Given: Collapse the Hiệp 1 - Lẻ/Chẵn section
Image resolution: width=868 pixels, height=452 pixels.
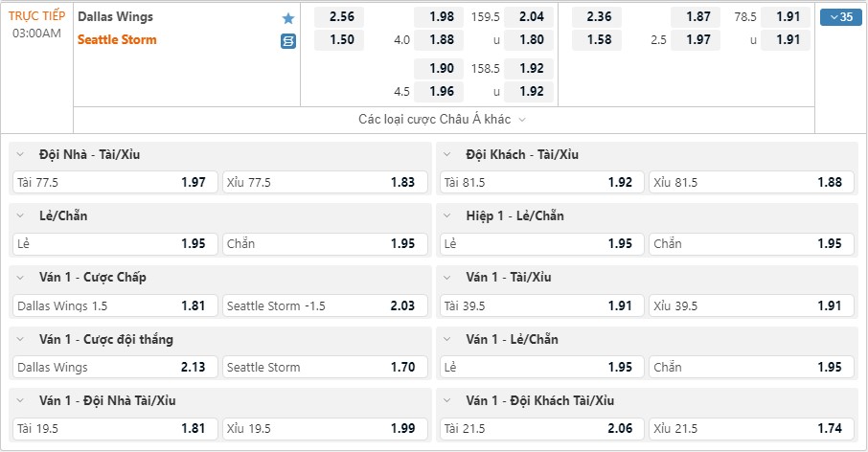Looking at the screenshot, I should (x=447, y=215).
